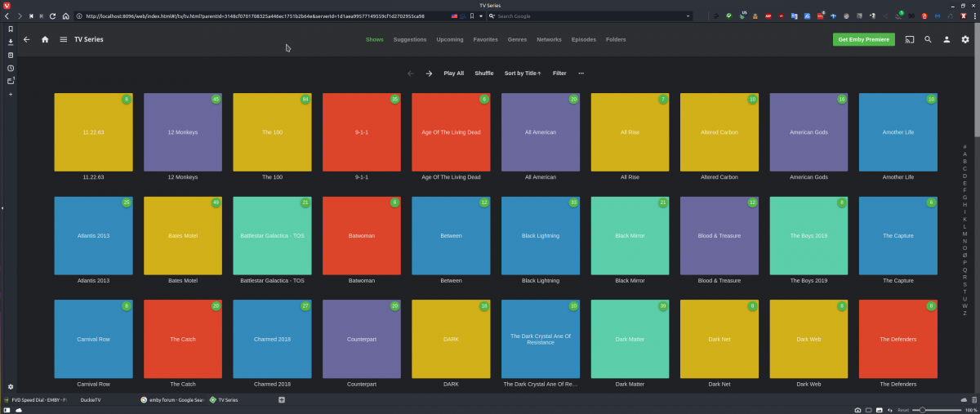Switch to the Genres tab
This screenshot has height=414, width=980.
[517, 39]
